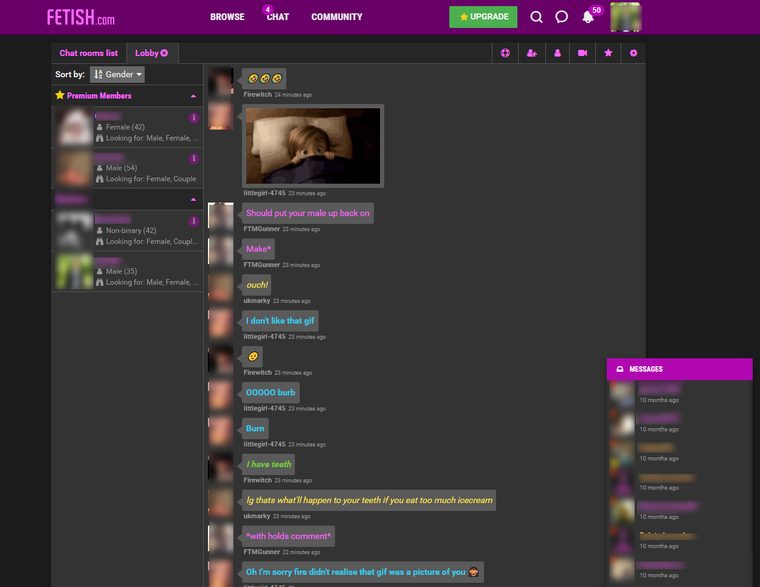760x587 pixels.
Task: Click the 'I don't like that gif' message
Action: (x=280, y=320)
